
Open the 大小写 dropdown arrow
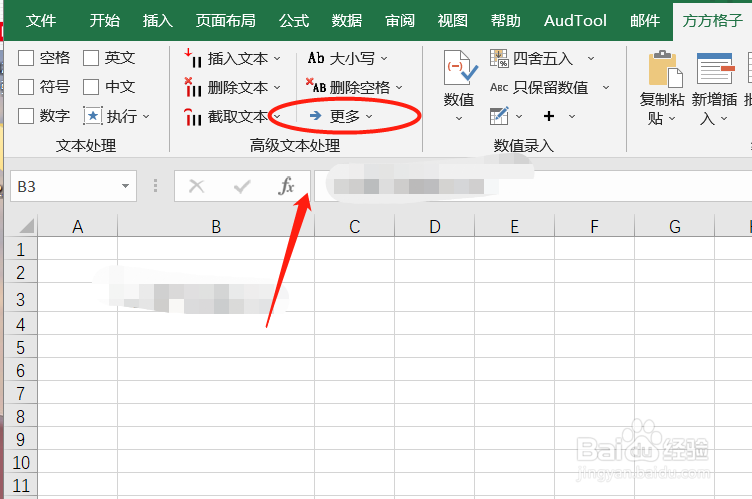click(x=384, y=59)
